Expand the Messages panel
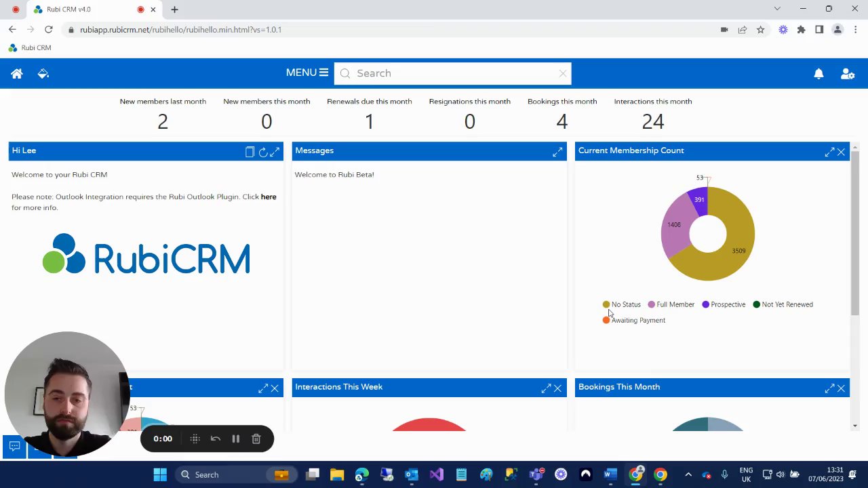 pos(557,152)
